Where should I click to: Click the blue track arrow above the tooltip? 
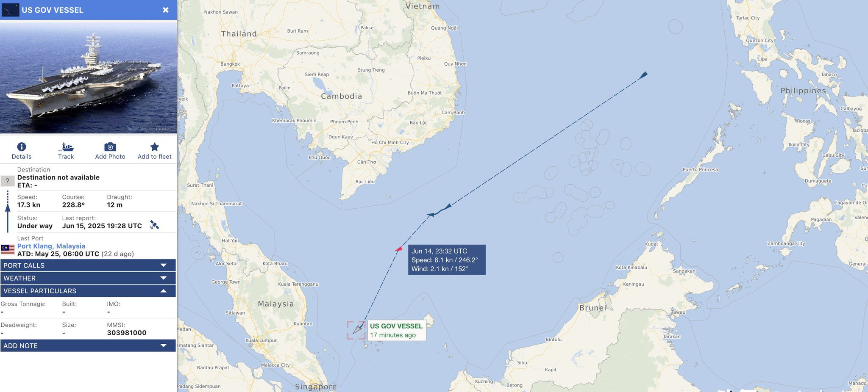431,215
